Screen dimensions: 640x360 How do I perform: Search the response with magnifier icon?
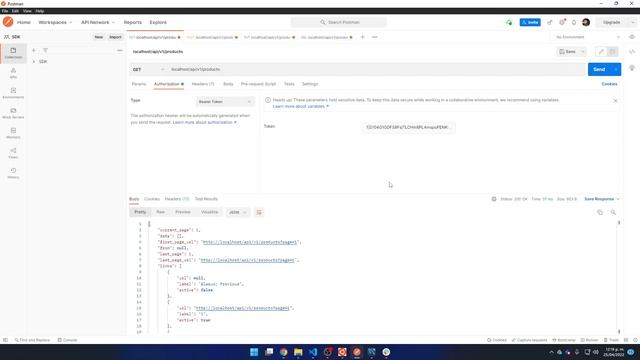[x=613, y=212]
